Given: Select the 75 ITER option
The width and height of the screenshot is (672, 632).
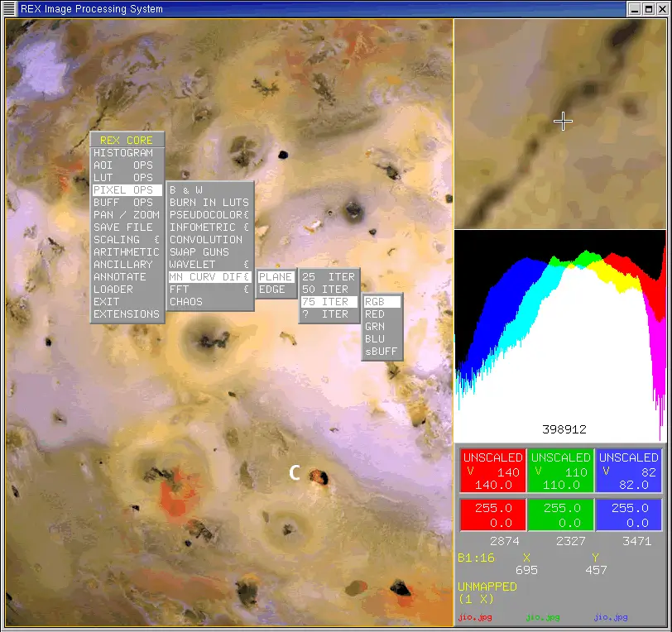Looking at the screenshot, I should (328, 302).
